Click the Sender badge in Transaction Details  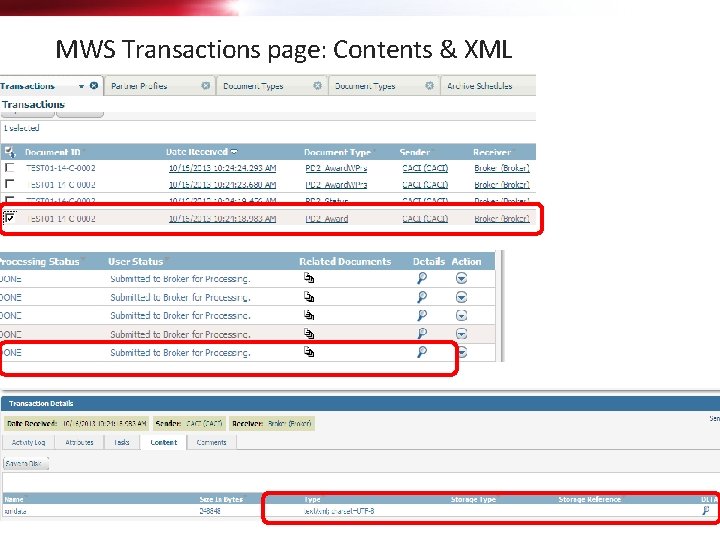coord(189,423)
